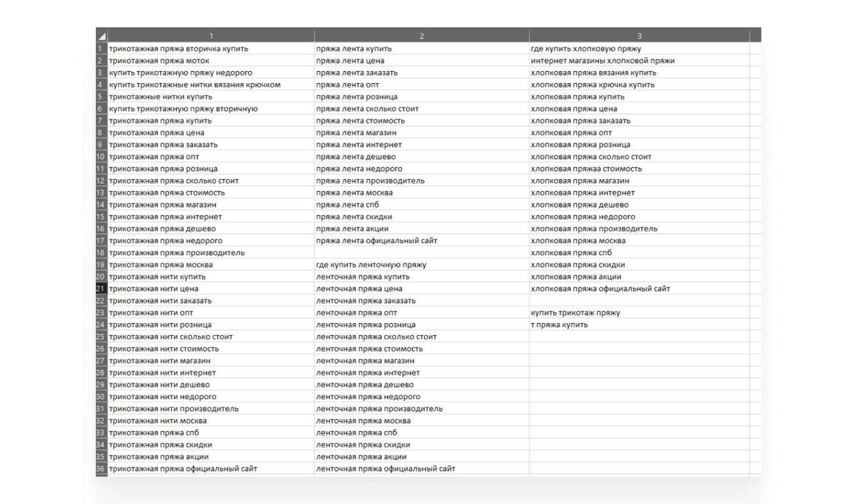
Task: Click cell 'трикотажная пряжа цена'
Action: tap(210, 132)
